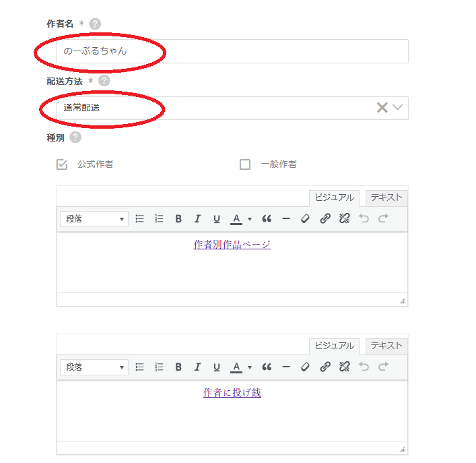Insert link in second editor
Image resolution: width=476 pixels, height=463 pixels.
[x=325, y=367]
